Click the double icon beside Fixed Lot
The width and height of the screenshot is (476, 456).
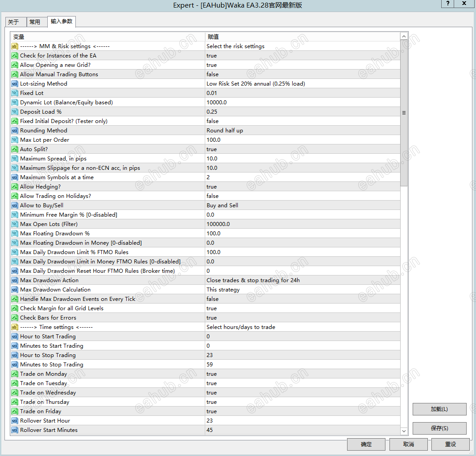pos(15,93)
